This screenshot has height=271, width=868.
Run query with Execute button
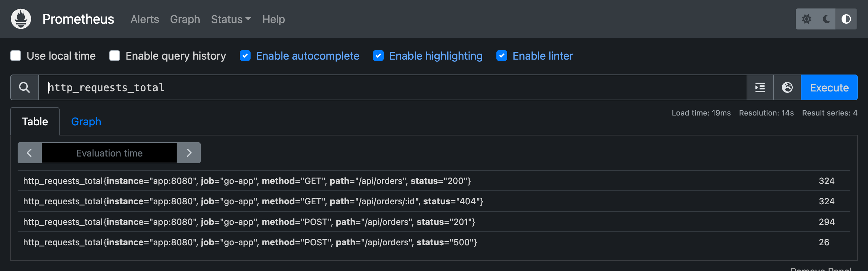point(829,87)
